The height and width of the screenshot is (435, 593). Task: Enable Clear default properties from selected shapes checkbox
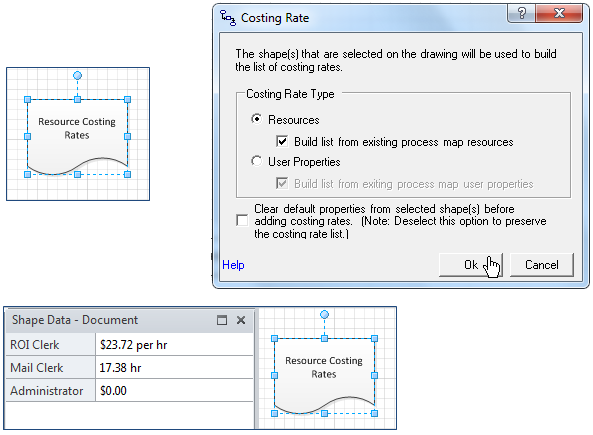(x=242, y=220)
